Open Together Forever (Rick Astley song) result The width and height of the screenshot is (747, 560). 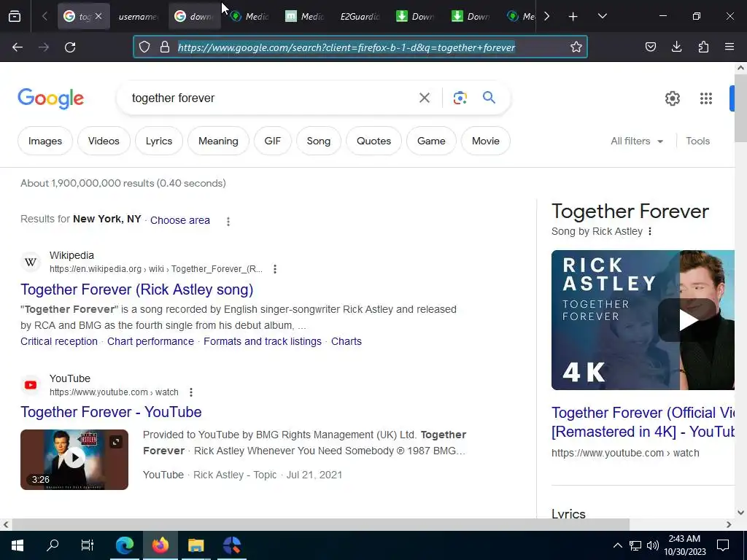click(136, 289)
